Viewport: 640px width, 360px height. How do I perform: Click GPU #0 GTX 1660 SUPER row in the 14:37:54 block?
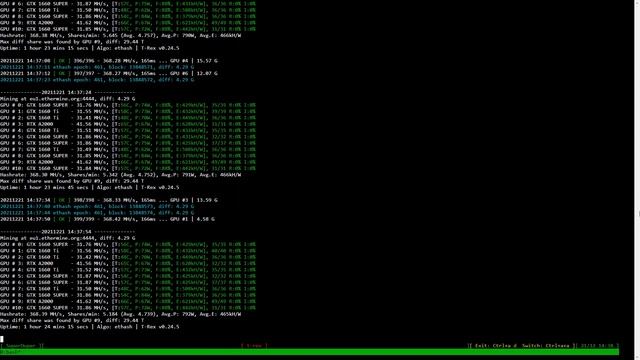point(128,244)
